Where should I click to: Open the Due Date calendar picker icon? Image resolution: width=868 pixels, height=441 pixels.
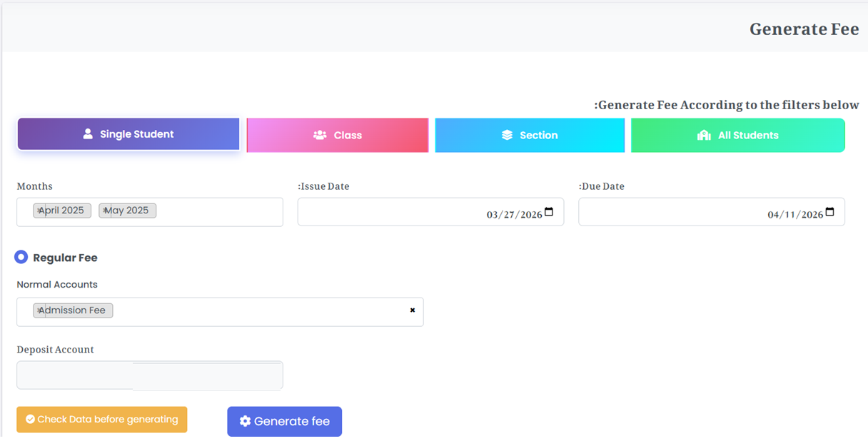pos(829,211)
